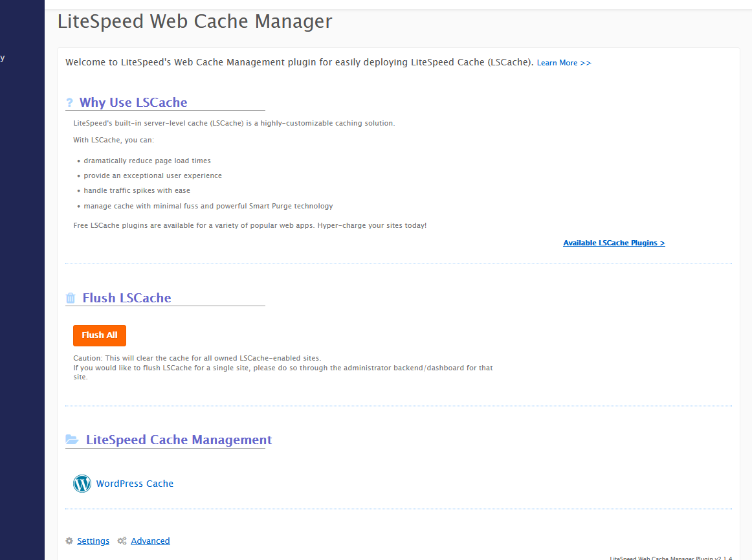Click the double gears icon next to Advanced
Viewport: 752px width, 560px height.
[121, 541]
